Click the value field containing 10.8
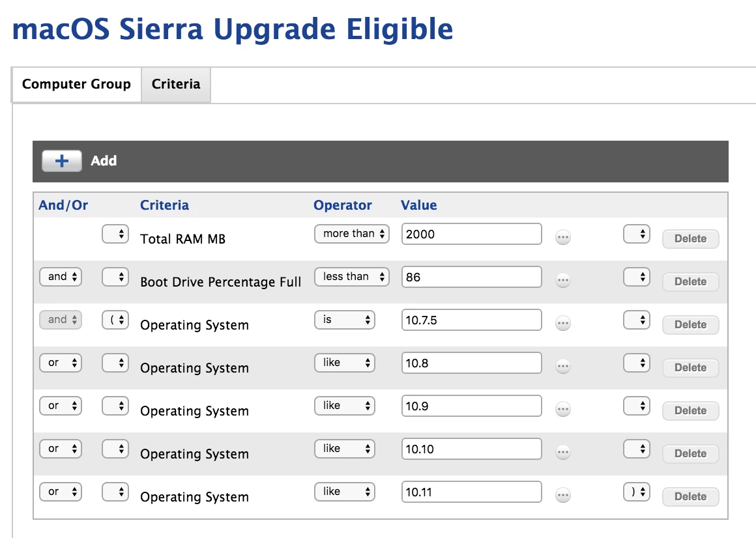 click(x=472, y=363)
